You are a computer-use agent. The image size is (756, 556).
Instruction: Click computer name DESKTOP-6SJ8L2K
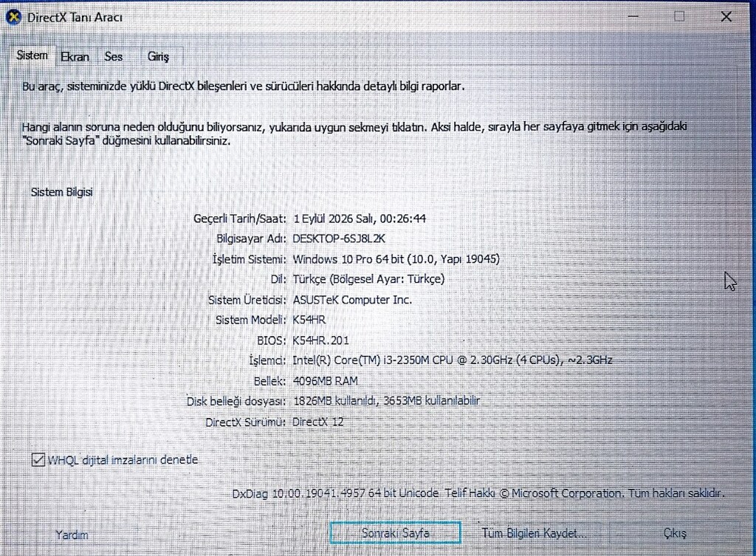point(339,238)
